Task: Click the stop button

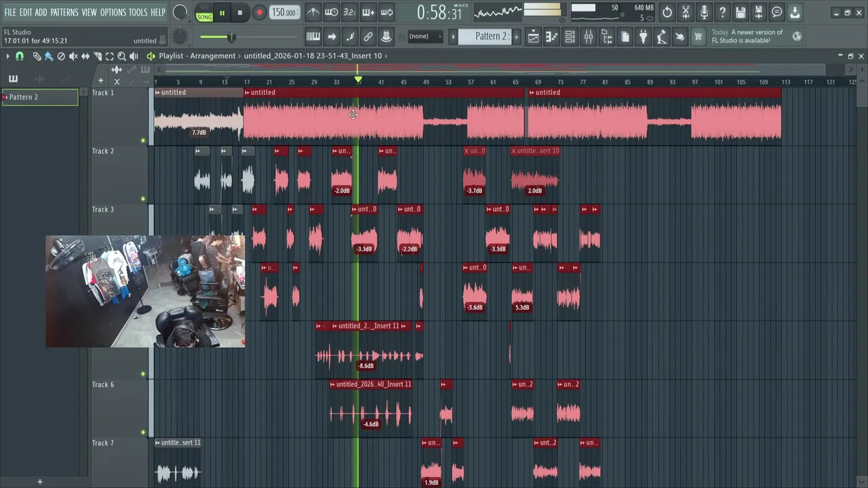Action: click(239, 13)
